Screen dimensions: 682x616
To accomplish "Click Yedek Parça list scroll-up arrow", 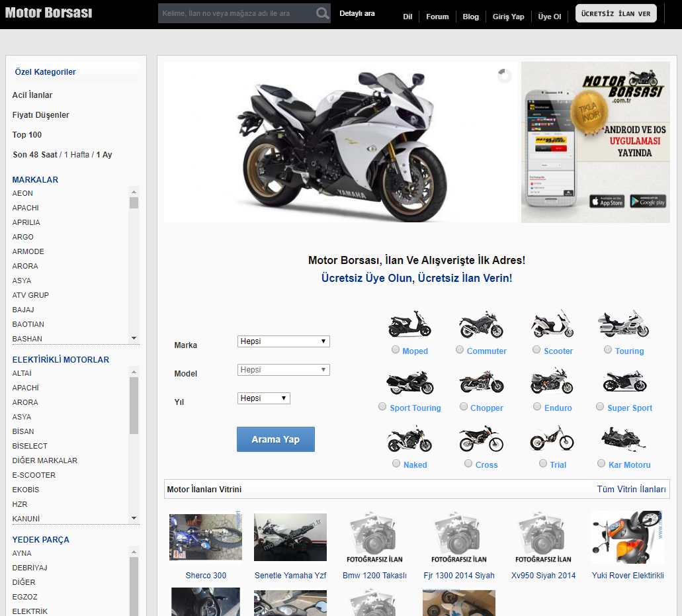I will [x=134, y=552].
